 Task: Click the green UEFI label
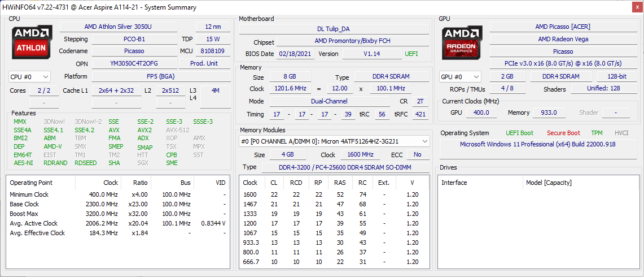point(411,54)
